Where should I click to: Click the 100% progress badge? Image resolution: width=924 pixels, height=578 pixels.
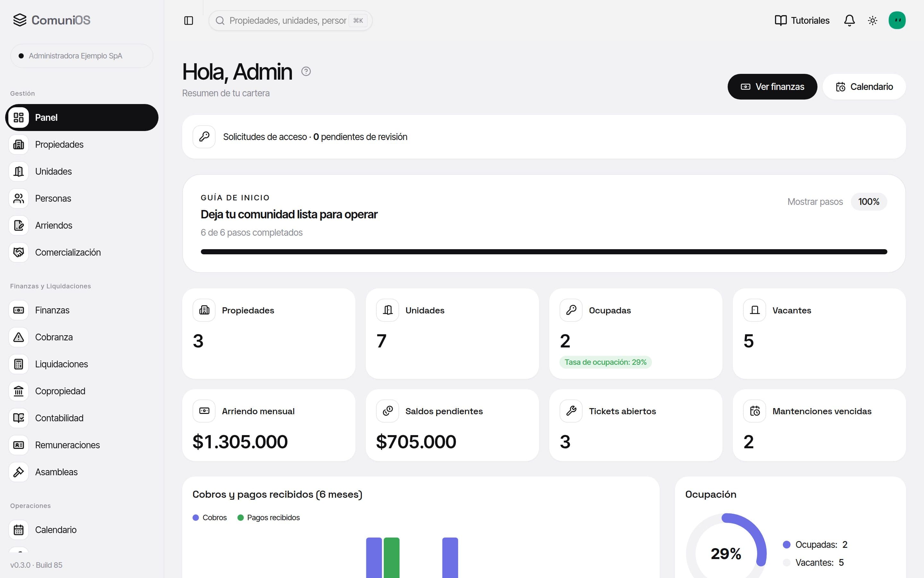pos(868,202)
